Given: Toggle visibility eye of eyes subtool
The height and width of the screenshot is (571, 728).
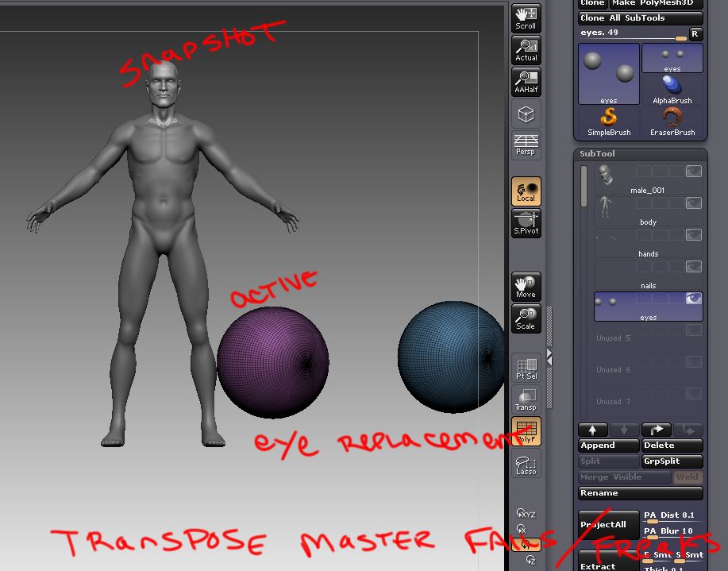Looking at the screenshot, I should pos(694,299).
